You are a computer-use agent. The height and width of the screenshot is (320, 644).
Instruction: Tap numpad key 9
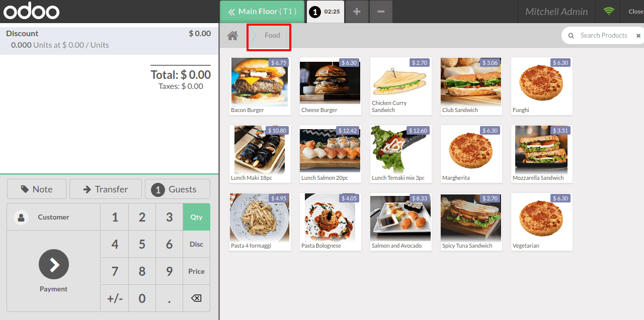170,271
